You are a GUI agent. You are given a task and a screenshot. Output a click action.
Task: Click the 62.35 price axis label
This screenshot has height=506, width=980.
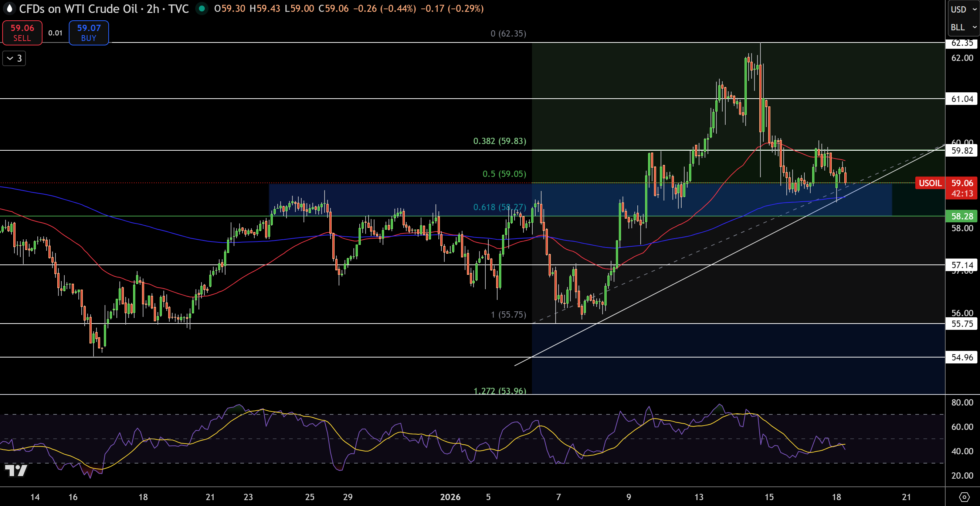coord(962,42)
